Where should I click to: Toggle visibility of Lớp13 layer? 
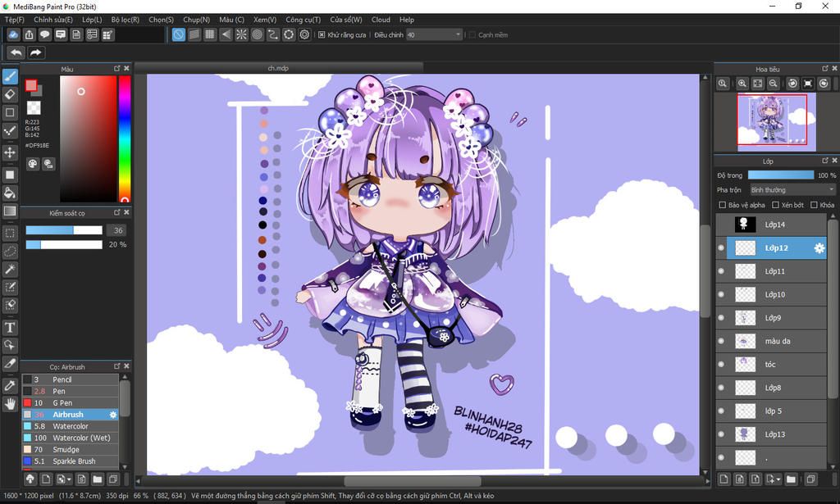tap(721, 434)
